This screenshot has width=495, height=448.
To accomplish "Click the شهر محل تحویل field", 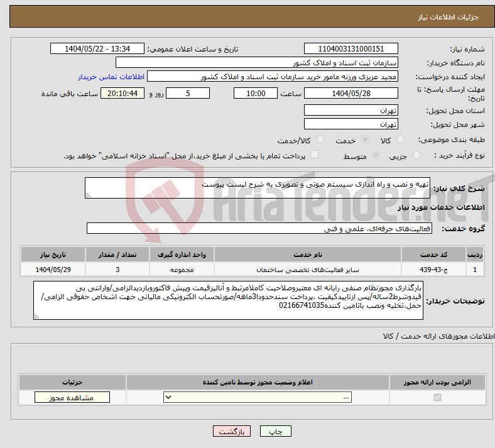I will tap(351, 124).
